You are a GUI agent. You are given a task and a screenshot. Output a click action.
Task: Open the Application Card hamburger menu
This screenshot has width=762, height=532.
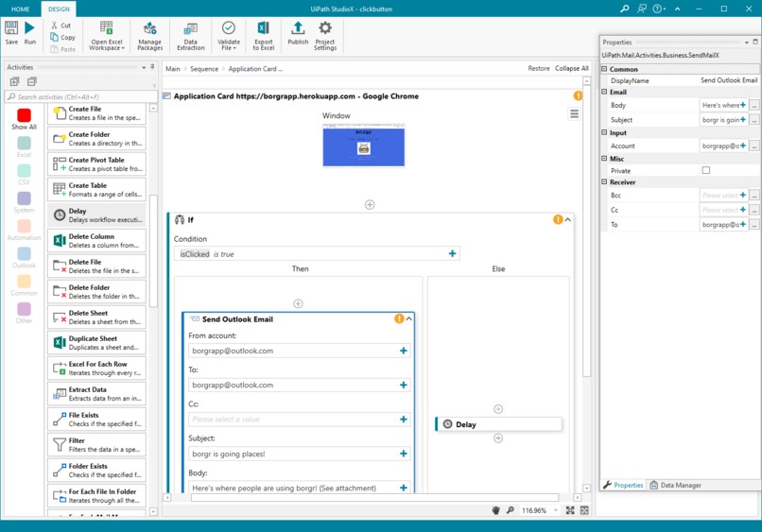(x=574, y=113)
